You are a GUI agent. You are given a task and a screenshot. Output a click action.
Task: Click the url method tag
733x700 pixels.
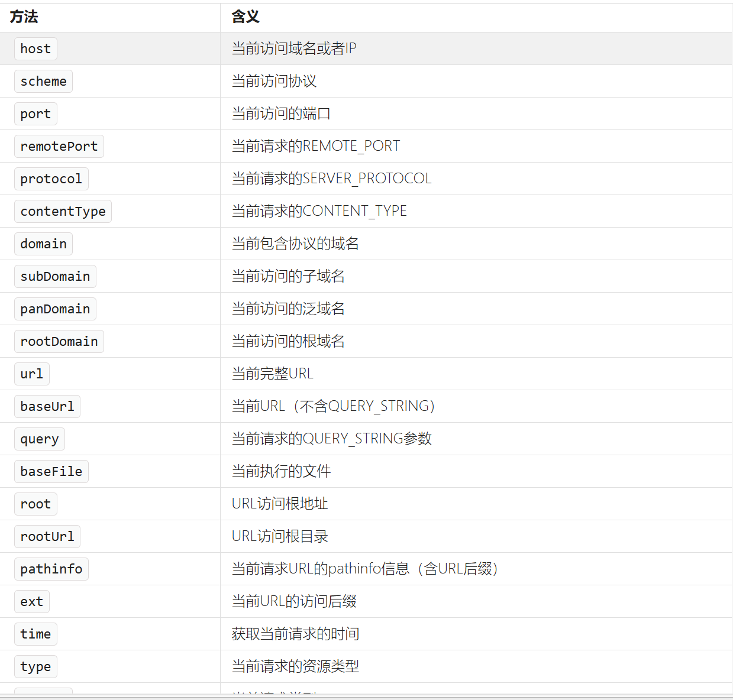coord(31,374)
